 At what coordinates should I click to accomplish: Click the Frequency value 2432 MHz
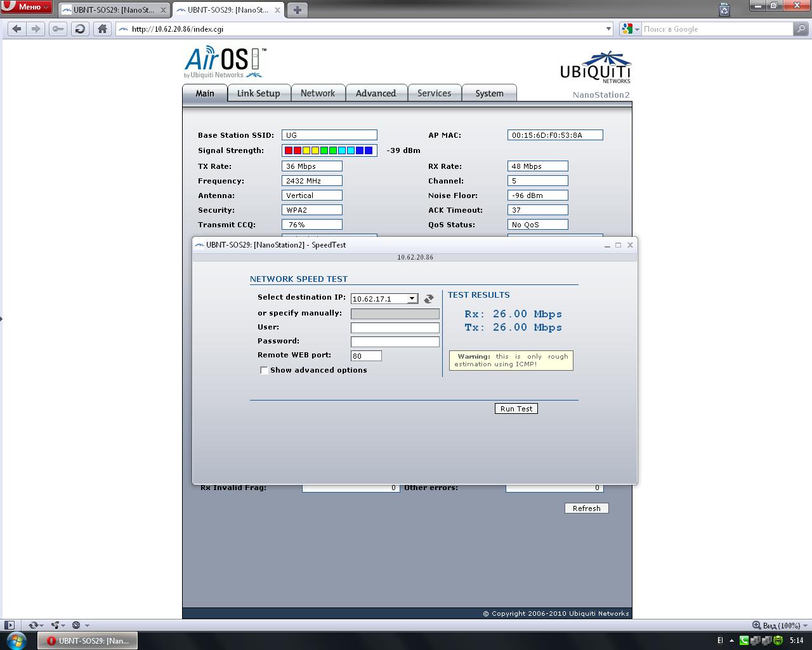pyautogui.click(x=312, y=181)
